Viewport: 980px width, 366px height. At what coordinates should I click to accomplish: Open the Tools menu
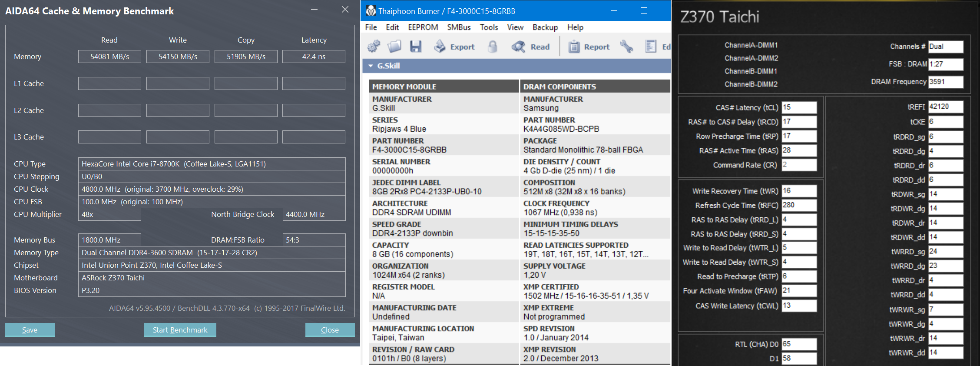point(489,27)
